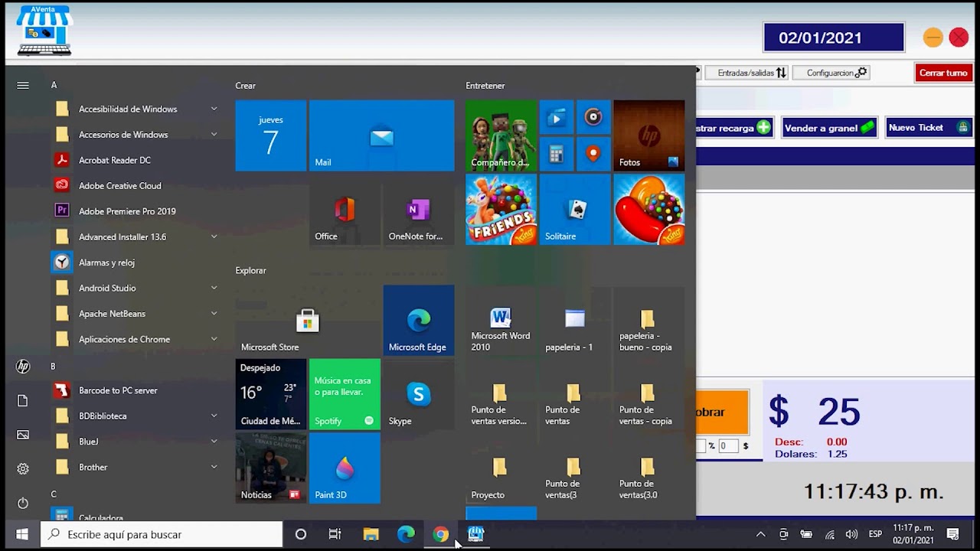Click the taskbar search box
Viewport: 980px width, 551px height.
point(162,534)
